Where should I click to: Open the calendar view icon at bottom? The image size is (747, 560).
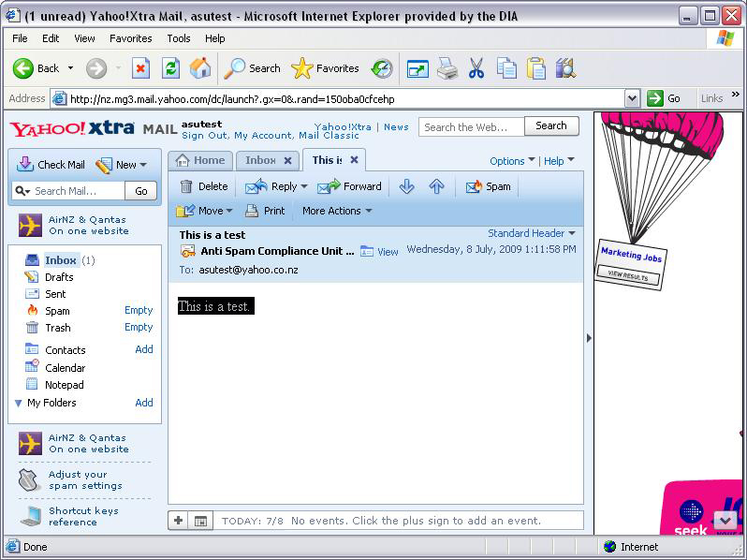pos(200,521)
